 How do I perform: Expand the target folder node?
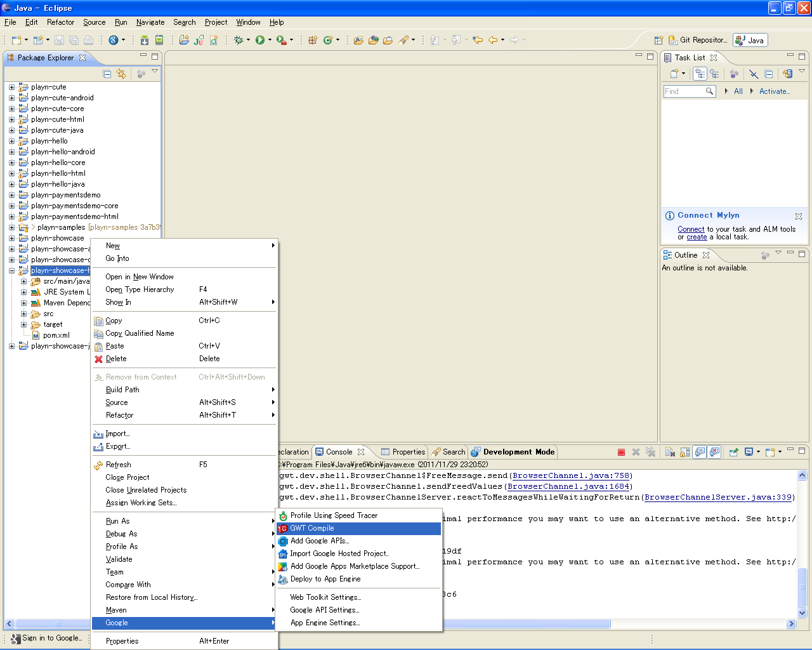[x=23, y=324]
